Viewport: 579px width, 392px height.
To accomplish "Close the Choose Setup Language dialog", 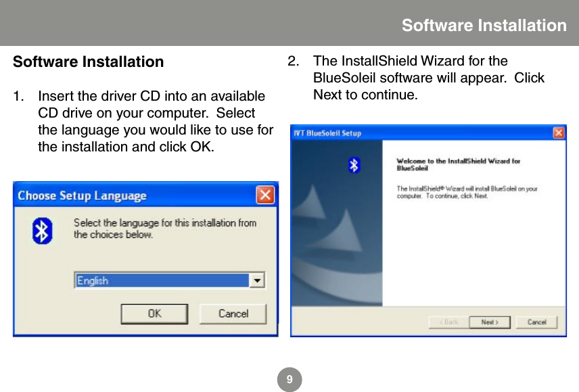I will click(x=267, y=195).
